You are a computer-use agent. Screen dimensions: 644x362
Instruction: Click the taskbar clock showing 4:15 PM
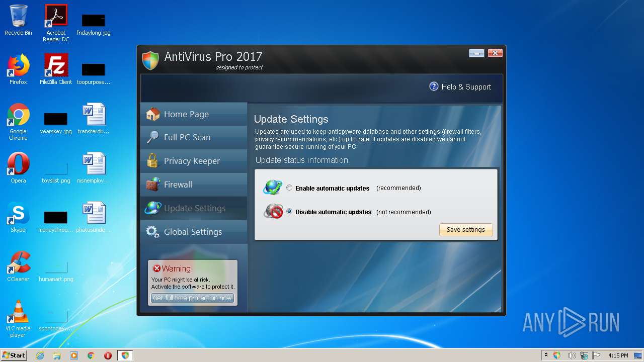pyautogui.click(x=618, y=355)
